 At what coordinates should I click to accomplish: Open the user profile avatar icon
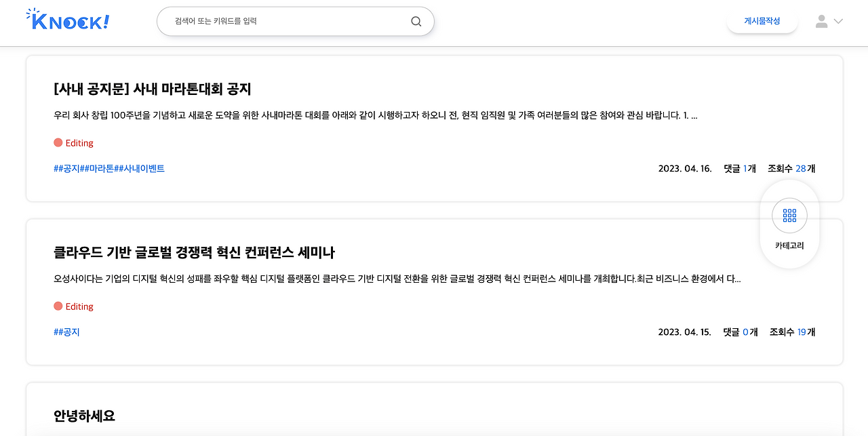pos(821,21)
